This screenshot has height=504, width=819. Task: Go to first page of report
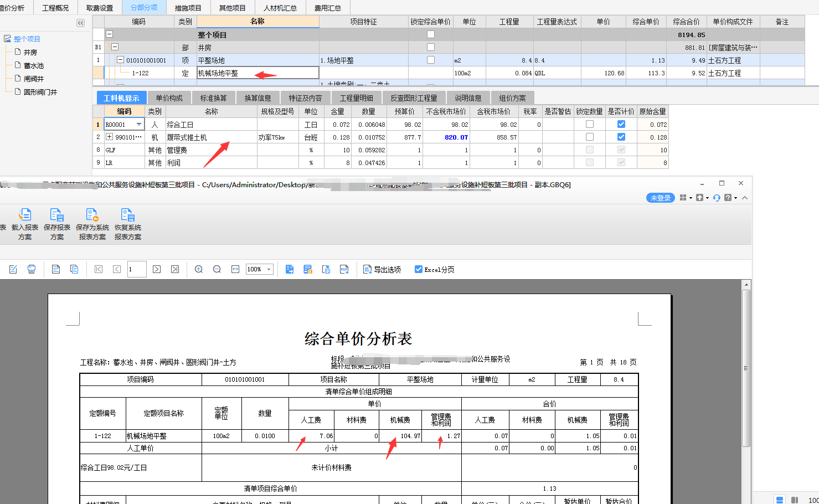click(x=99, y=269)
